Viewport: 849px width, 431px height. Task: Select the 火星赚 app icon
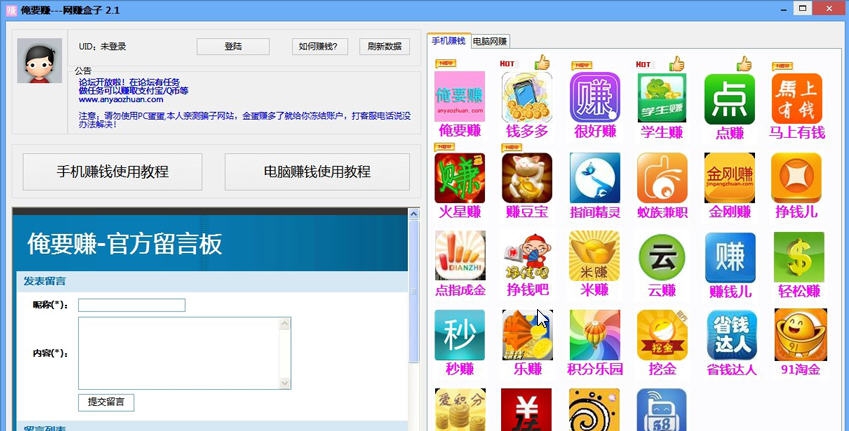point(460,178)
